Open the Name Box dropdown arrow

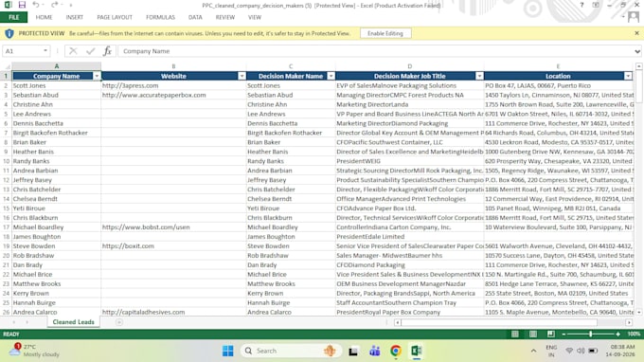tap(45, 51)
